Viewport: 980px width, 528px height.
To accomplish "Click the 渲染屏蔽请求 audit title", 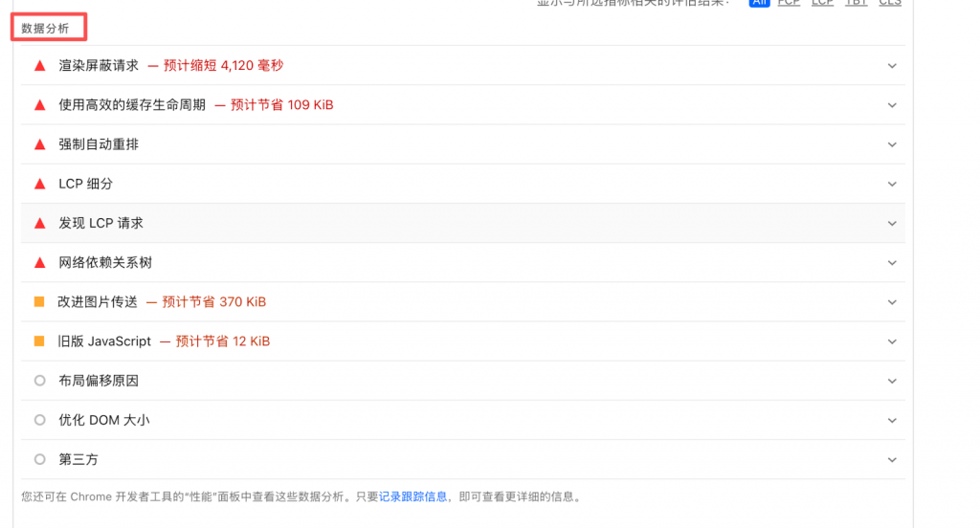I will [x=99, y=66].
